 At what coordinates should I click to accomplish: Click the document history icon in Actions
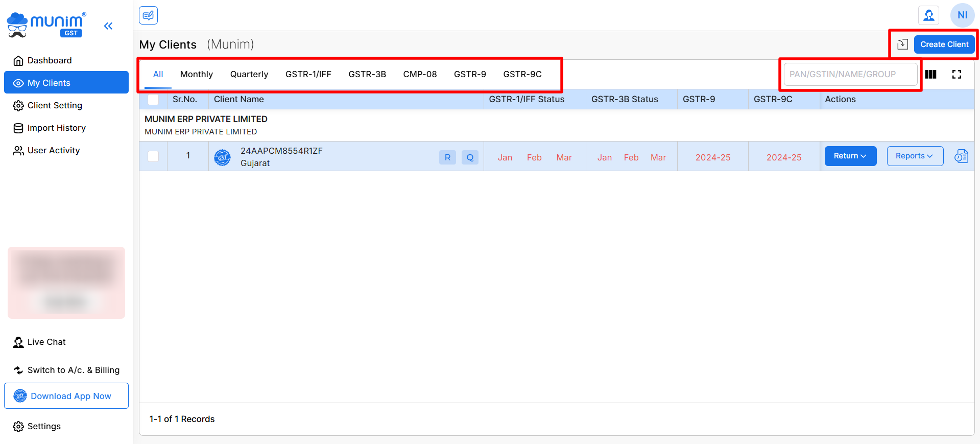point(961,156)
